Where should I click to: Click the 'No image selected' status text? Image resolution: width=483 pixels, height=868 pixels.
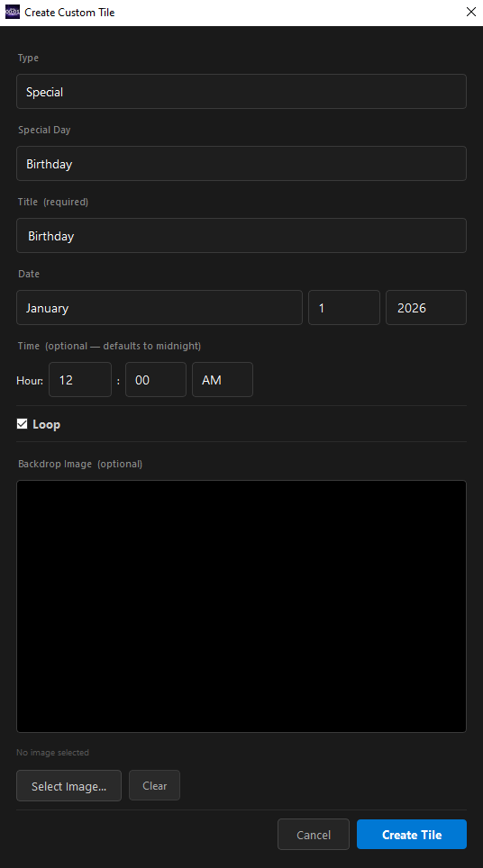coord(52,753)
